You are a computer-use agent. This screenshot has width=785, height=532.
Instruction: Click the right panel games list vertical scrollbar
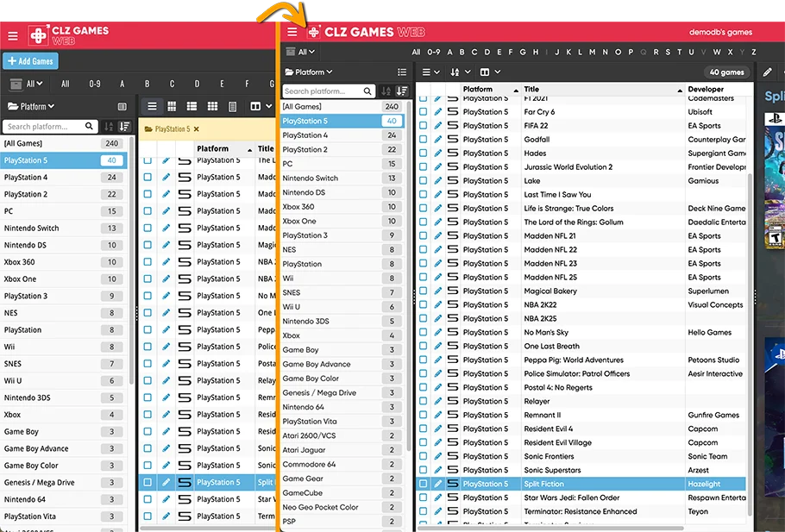(x=749, y=343)
